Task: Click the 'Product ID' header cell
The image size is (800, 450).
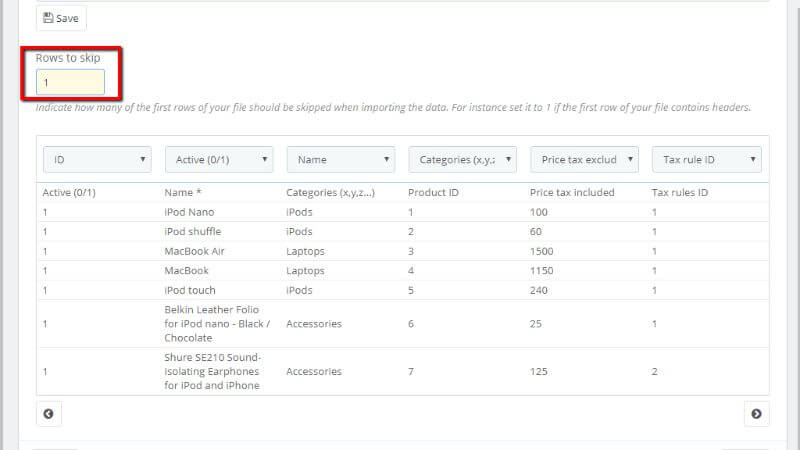Action: click(x=433, y=192)
